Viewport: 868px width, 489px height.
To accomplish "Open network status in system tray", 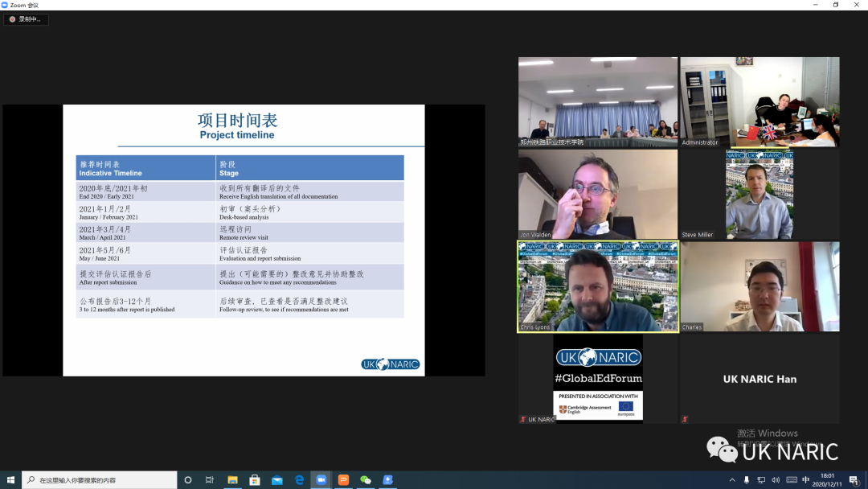I will pos(761,480).
